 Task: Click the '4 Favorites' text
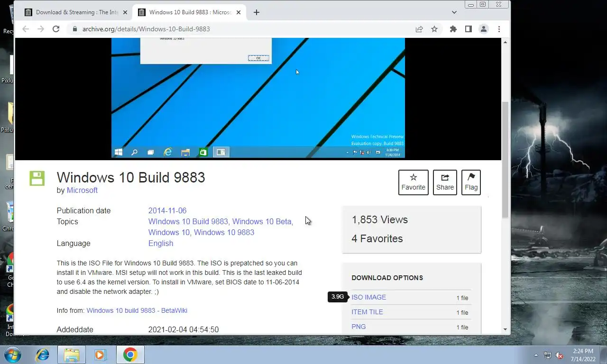pyautogui.click(x=377, y=239)
